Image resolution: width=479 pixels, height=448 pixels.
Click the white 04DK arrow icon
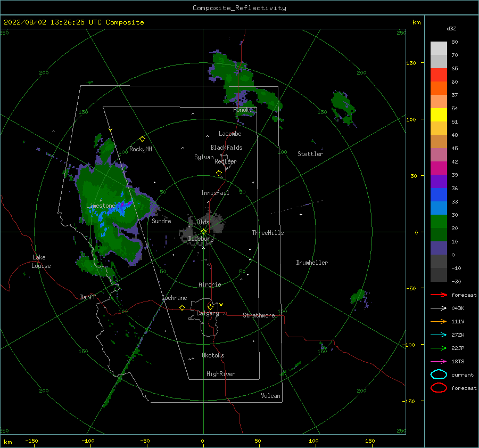[439, 308]
